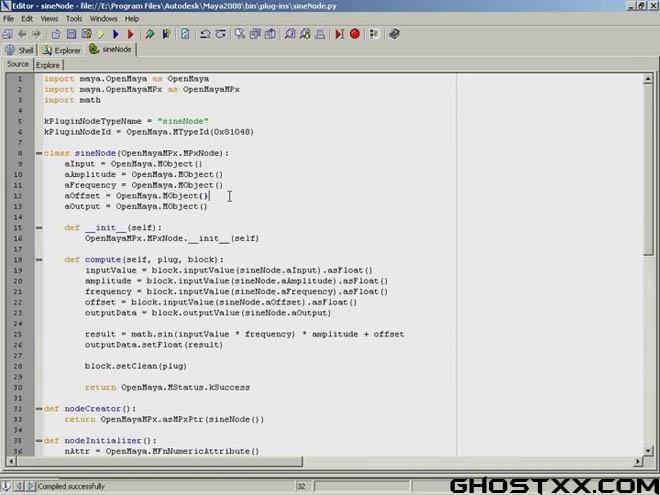Click the 'Compiled successfully' status text
The height and width of the screenshot is (495, 660).
71,486
